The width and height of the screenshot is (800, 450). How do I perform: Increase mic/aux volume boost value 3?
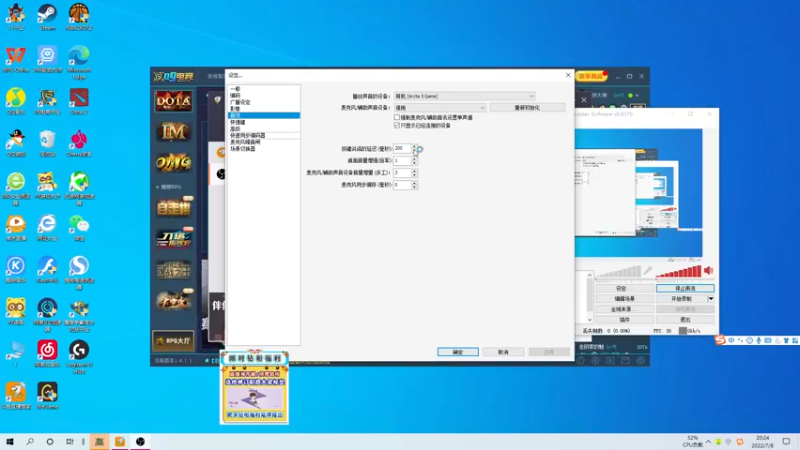click(x=414, y=170)
